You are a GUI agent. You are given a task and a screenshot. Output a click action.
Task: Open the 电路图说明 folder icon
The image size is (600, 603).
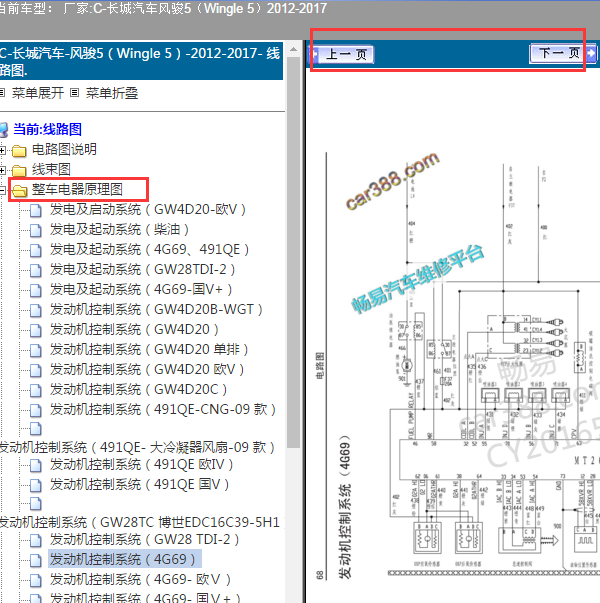pyautogui.click(x=19, y=150)
